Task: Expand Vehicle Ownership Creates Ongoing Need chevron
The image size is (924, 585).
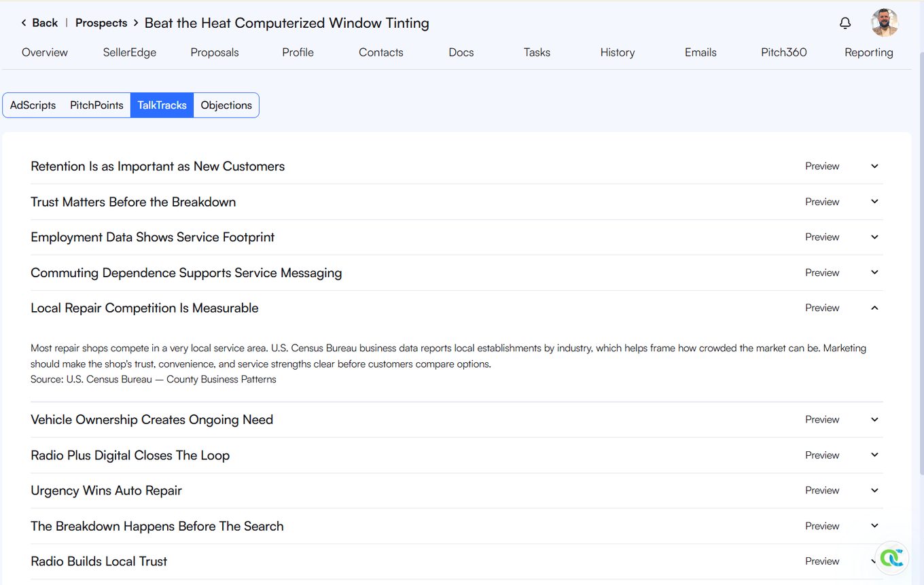Action: point(874,420)
